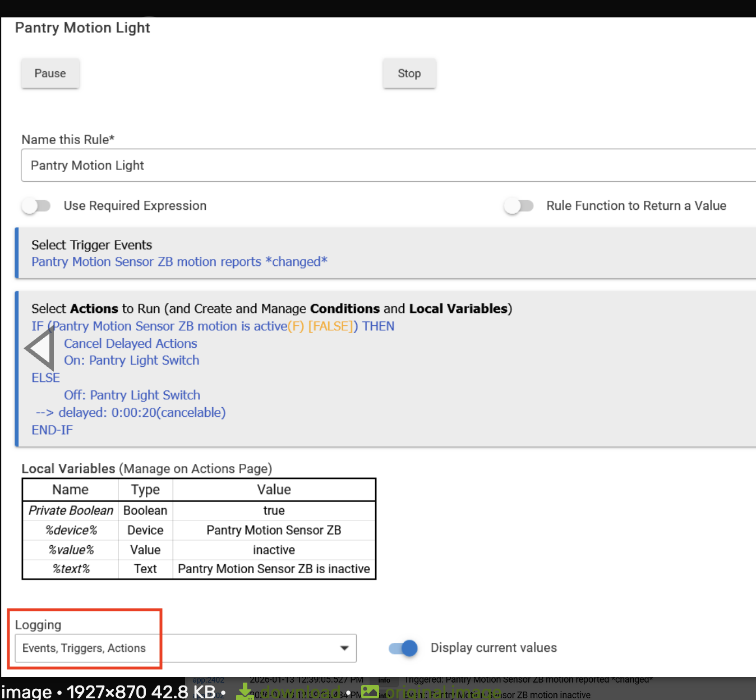Click the delayed 0:00:20 cancelable line
The image size is (756, 700).
(131, 413)
